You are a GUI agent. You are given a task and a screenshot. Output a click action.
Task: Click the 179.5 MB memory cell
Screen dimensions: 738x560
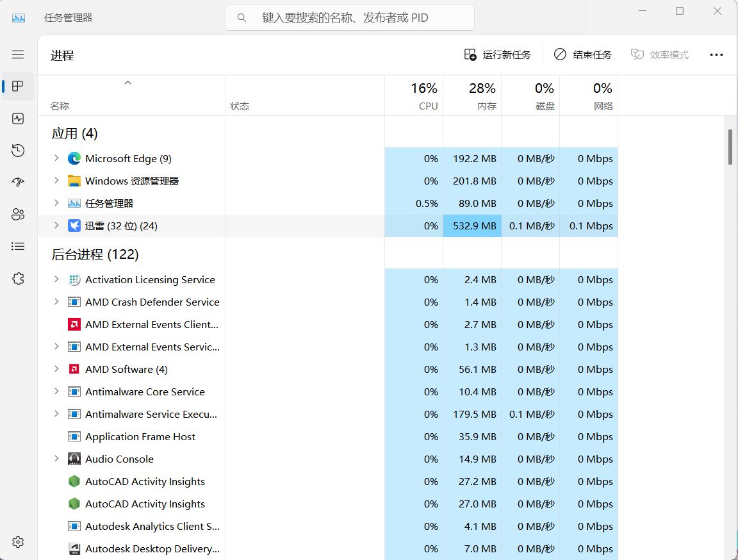pos(473,415)
